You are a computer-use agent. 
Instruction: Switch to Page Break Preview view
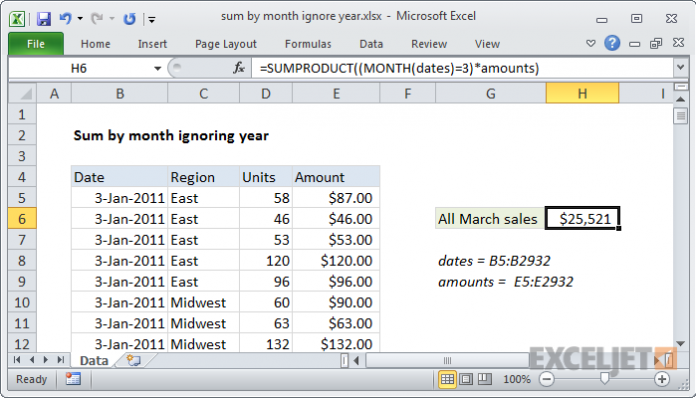click(x=484, y=379)
